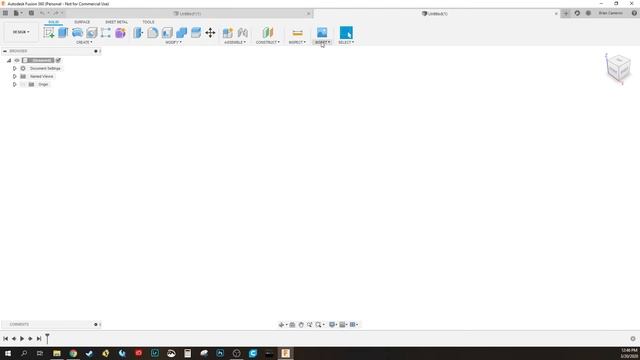The image size is (640, 360).
Task: Select the Hole tool
Action: coord(91,33)
